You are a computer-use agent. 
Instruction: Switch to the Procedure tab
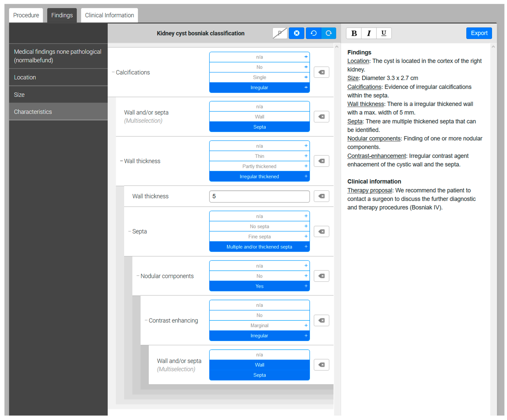click(26, 15)
